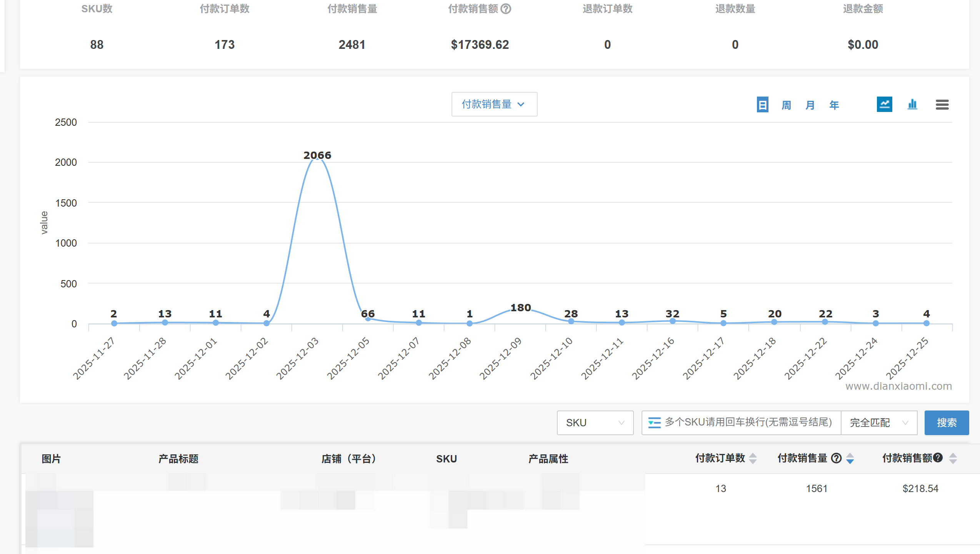Select 月 monthly granularity toggle

[810, 105]
